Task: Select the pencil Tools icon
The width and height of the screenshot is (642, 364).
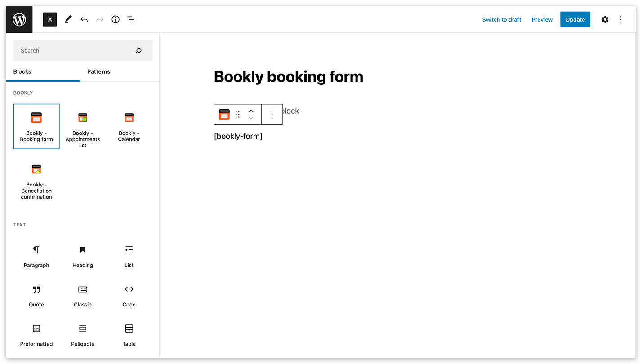Action: tap(68, 19)
